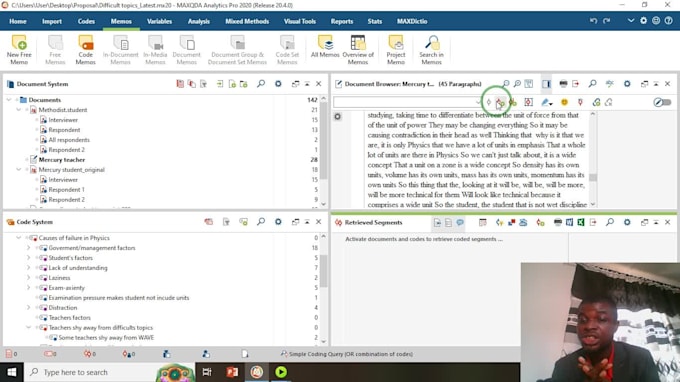This screenshot has width=680, height=382.
Task: Open the highlight pen color dropdown arrow
Action: coord(551,103)
